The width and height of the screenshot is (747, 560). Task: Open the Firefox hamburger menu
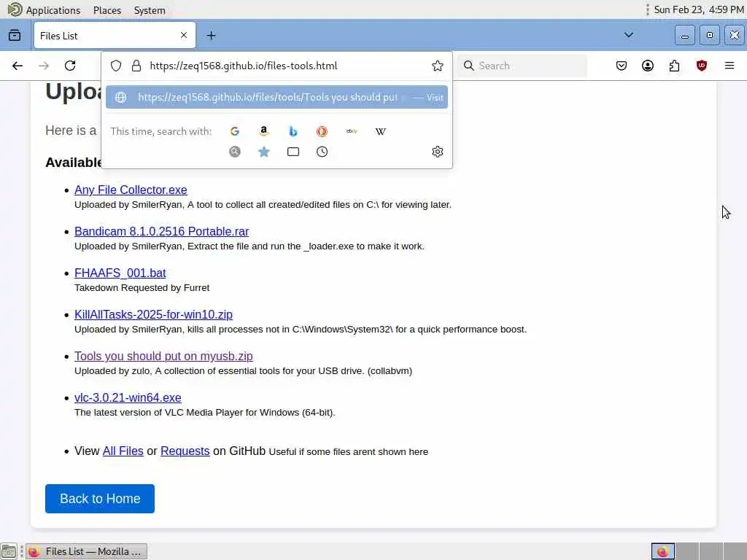[729, 66]
